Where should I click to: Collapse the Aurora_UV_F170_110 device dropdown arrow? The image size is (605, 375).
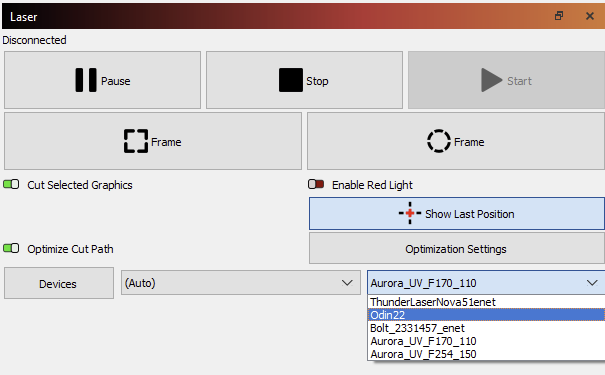(592, 283)
